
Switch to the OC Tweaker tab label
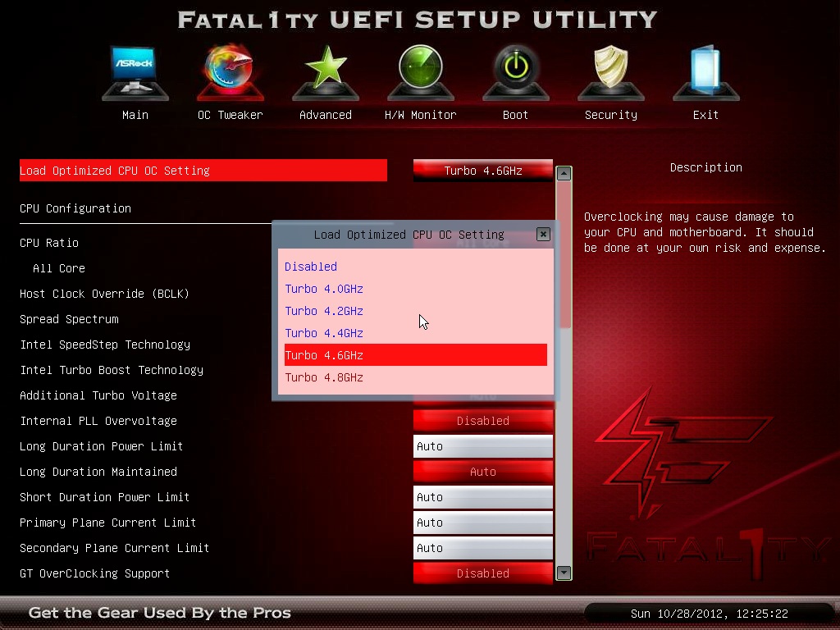click(x=231, y=115)
